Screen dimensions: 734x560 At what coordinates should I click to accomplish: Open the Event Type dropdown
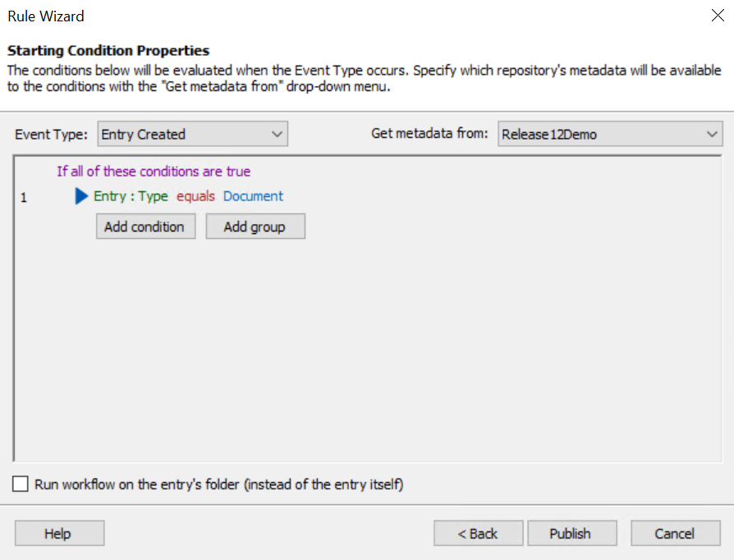pyautogui.click(x=192, y=134)
